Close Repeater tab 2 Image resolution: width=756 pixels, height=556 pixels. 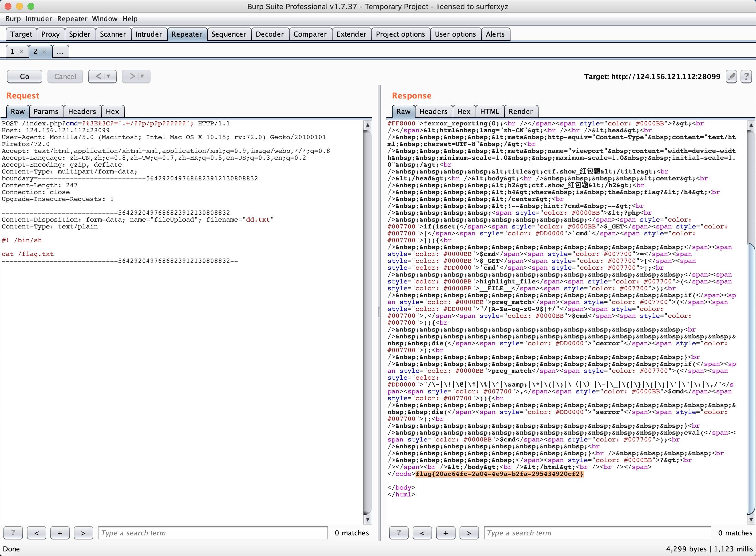point(44,52)
